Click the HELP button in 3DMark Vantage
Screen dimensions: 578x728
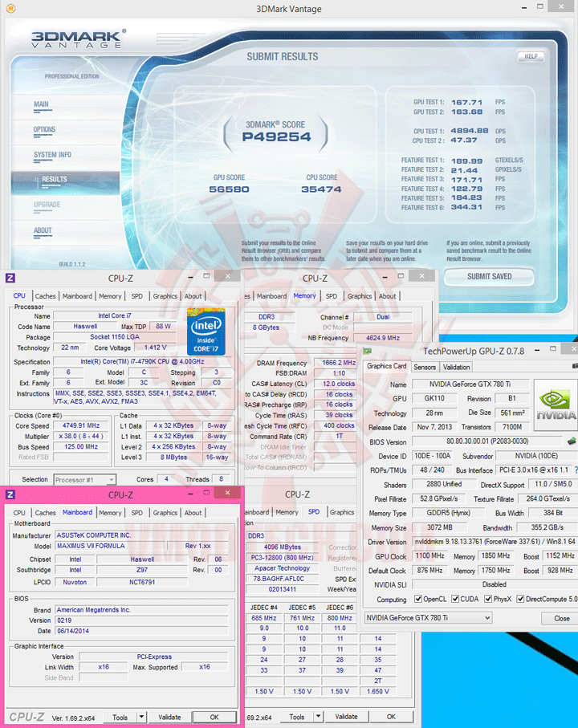pos(531,56)
